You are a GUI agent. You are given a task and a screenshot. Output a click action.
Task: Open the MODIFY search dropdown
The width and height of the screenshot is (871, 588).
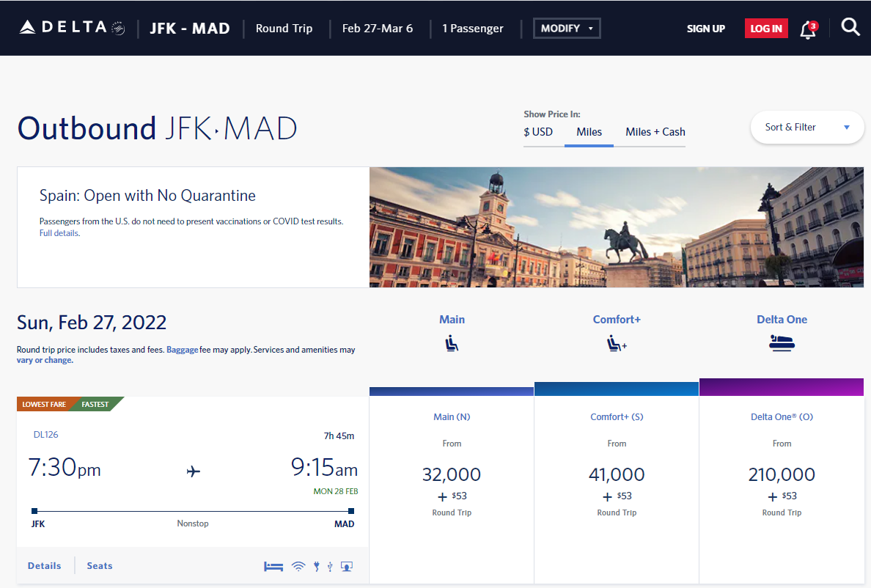[x=567, y=29]
